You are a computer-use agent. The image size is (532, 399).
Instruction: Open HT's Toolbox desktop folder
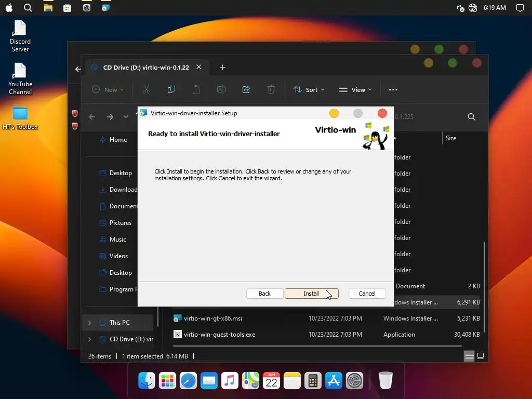coord(20,118)
